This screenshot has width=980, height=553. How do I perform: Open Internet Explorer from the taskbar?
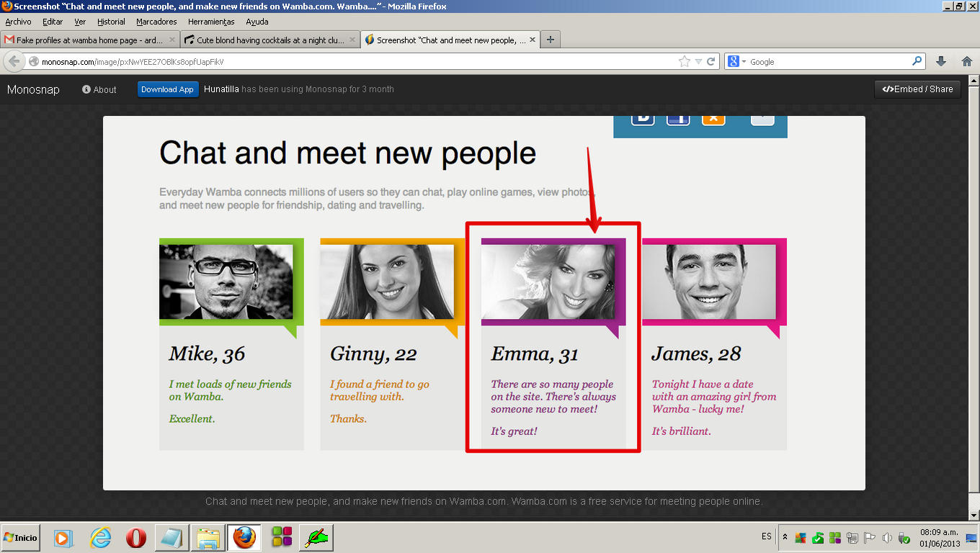pos(101,538)
